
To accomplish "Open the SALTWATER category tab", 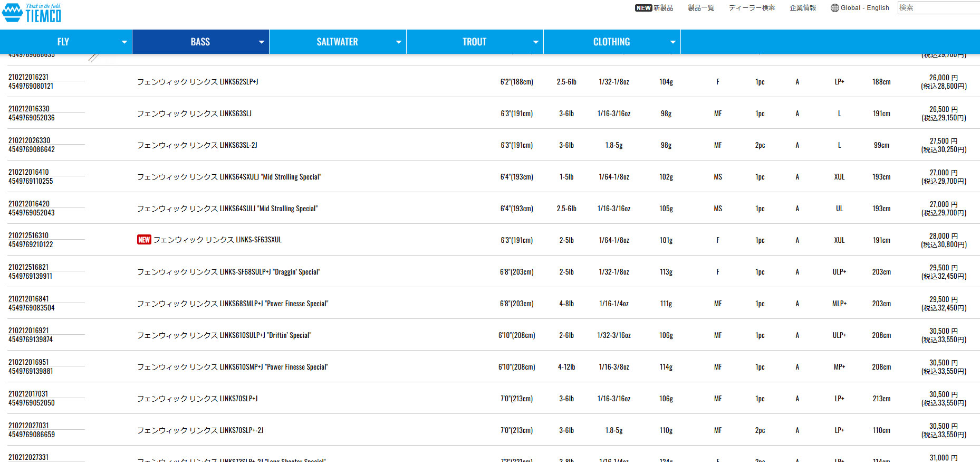I will pos(337,42).
